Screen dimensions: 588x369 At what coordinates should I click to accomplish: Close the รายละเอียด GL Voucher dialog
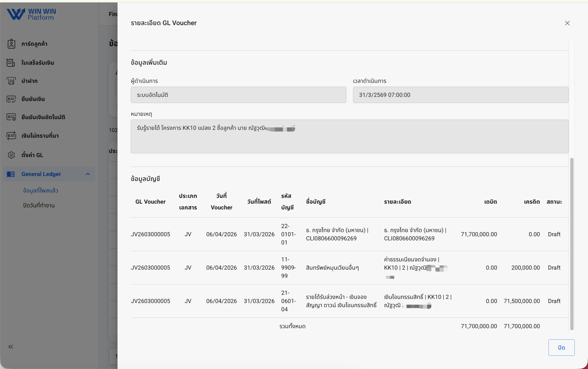[567, 23]
